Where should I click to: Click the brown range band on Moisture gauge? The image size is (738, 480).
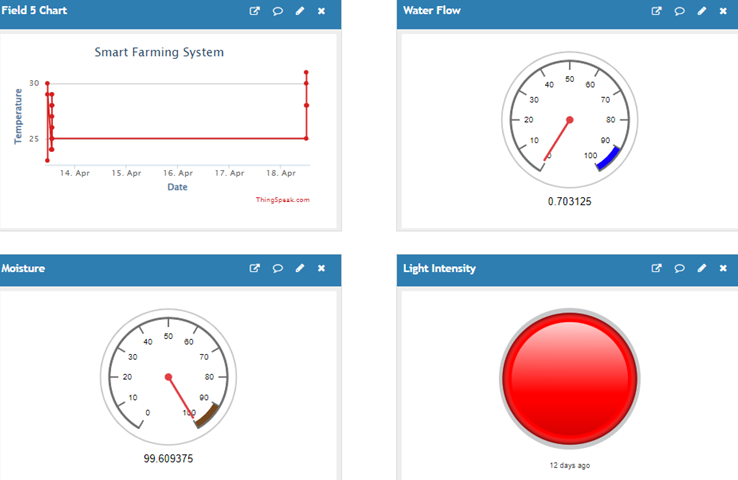click(x=207, y=416)
